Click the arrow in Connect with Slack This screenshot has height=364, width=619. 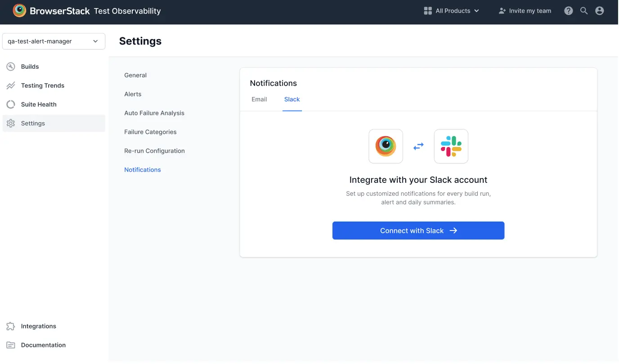[x=453, y=231]
